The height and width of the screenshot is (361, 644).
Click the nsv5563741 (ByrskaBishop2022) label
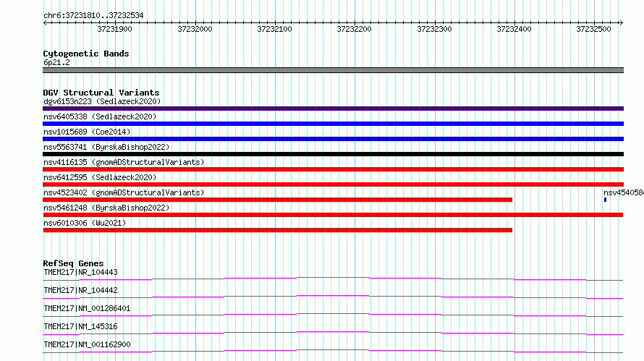click(106, 147)
